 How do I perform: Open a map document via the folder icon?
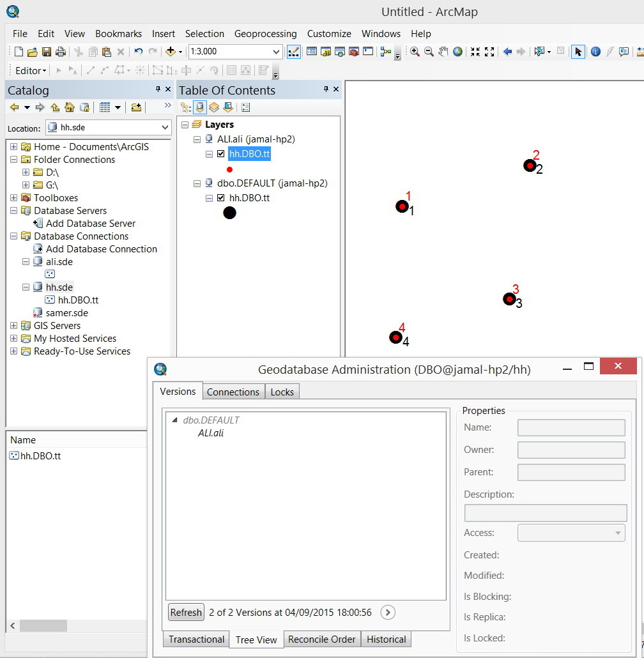33,52
